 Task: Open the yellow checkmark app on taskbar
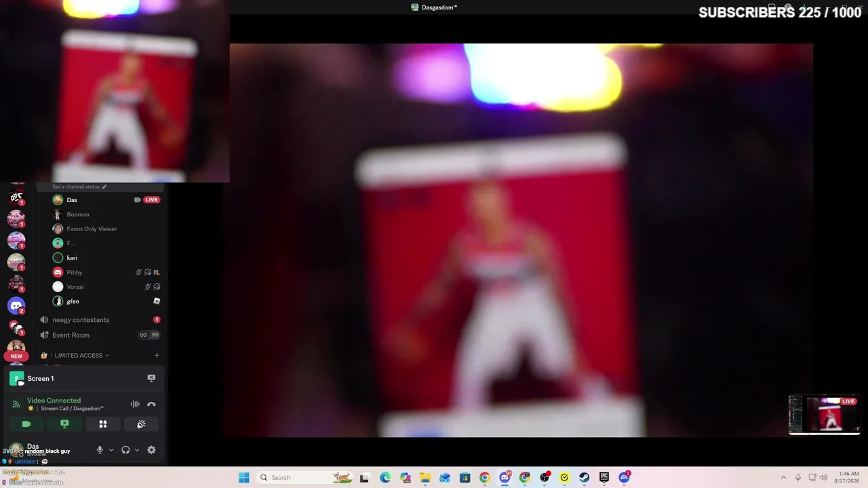click(564, 477)
